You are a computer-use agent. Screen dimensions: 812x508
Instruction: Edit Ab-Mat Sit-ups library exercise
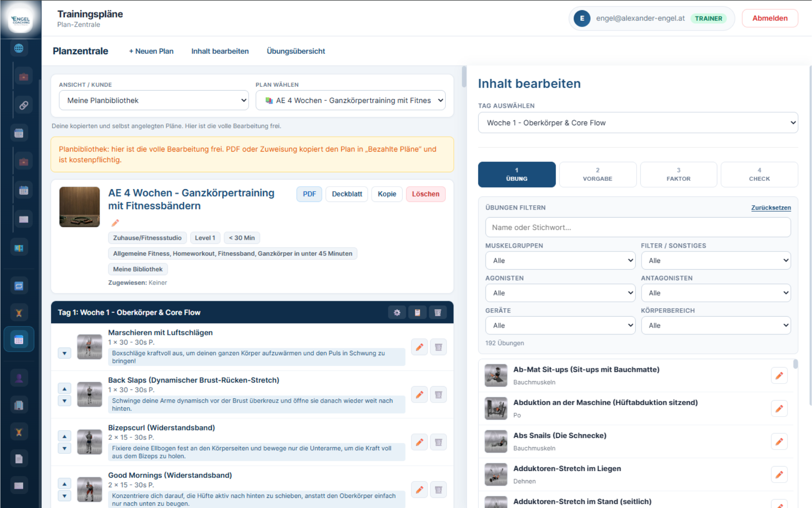(x=779, y=375)
